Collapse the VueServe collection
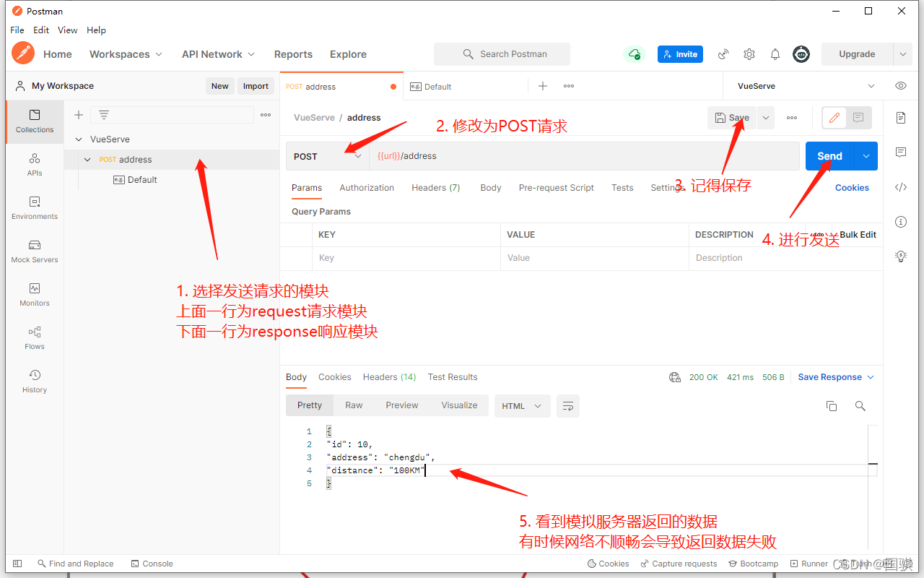924x578 pixels. coord(79,139)
